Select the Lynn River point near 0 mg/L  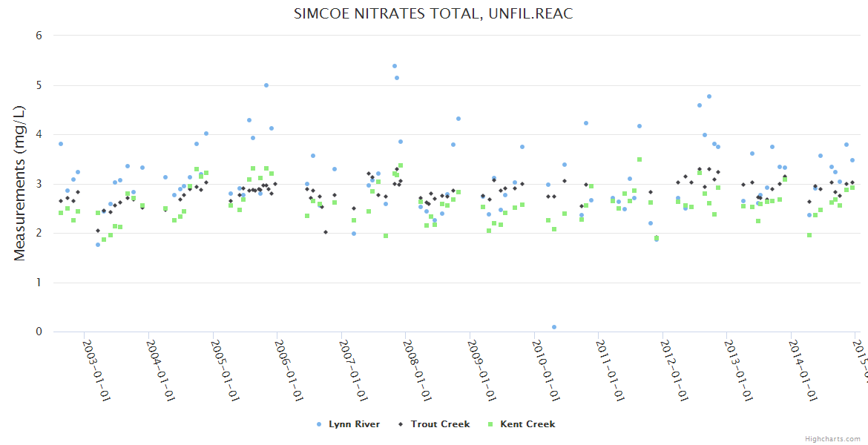click(554, 327)
